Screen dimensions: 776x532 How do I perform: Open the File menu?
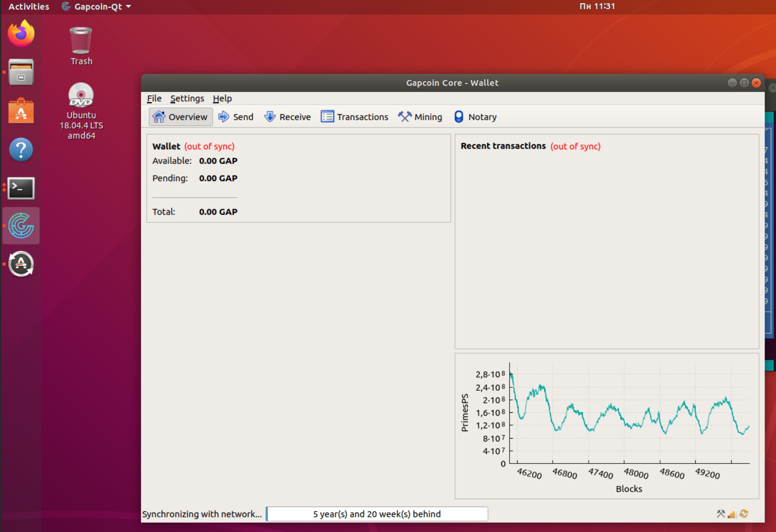[x=154, y=98]
